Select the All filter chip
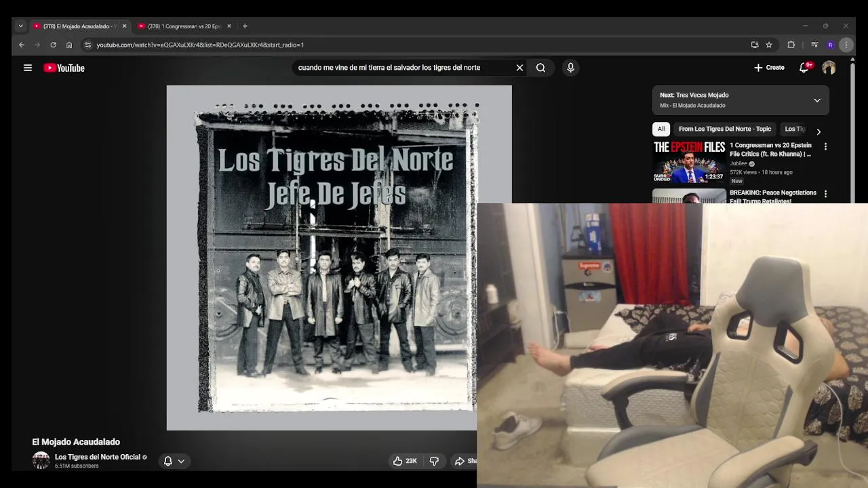 [661, 129]
